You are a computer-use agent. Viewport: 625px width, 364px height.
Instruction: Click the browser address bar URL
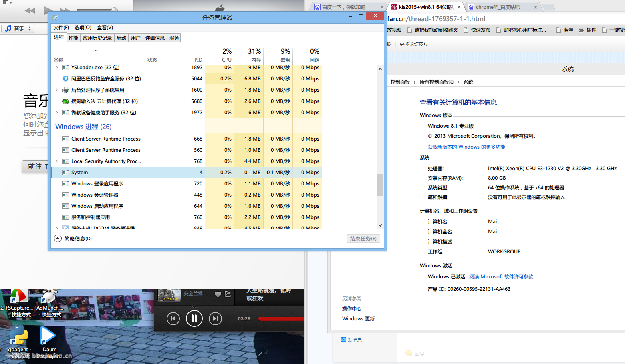437,19
